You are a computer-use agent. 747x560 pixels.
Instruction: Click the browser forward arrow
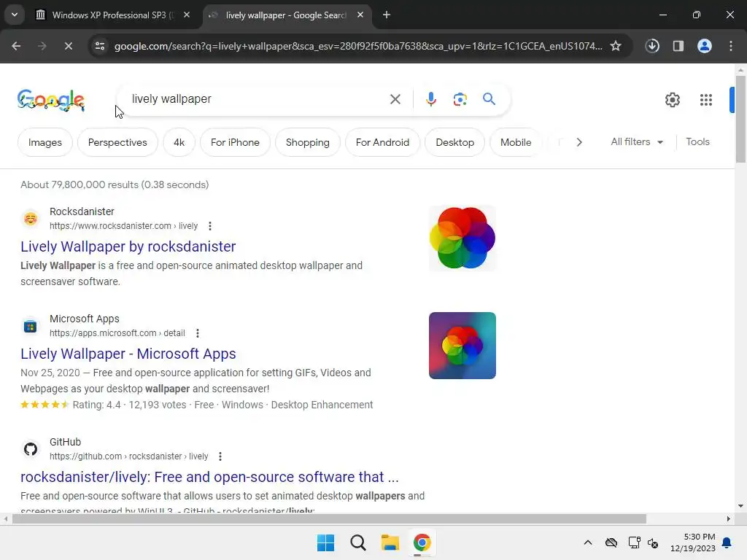42,46
